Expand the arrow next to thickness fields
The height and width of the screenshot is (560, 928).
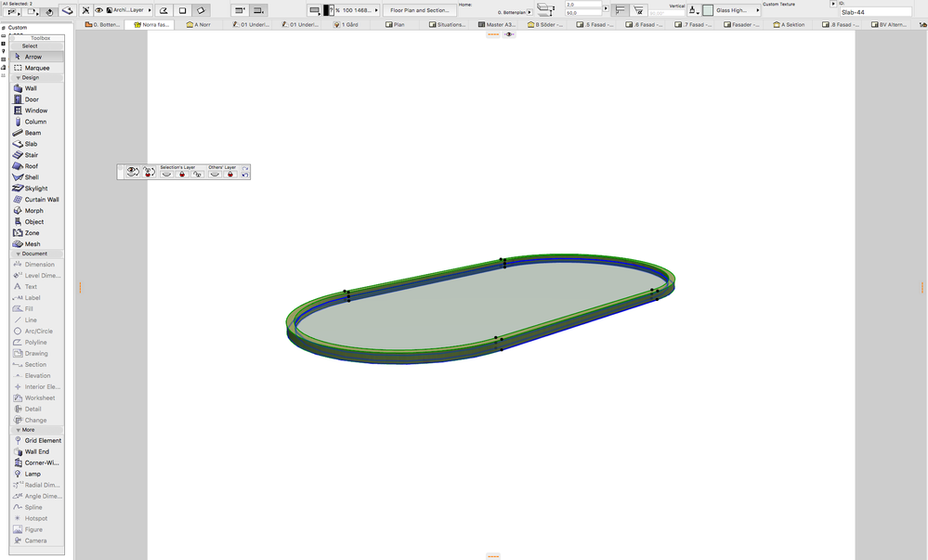606,8
